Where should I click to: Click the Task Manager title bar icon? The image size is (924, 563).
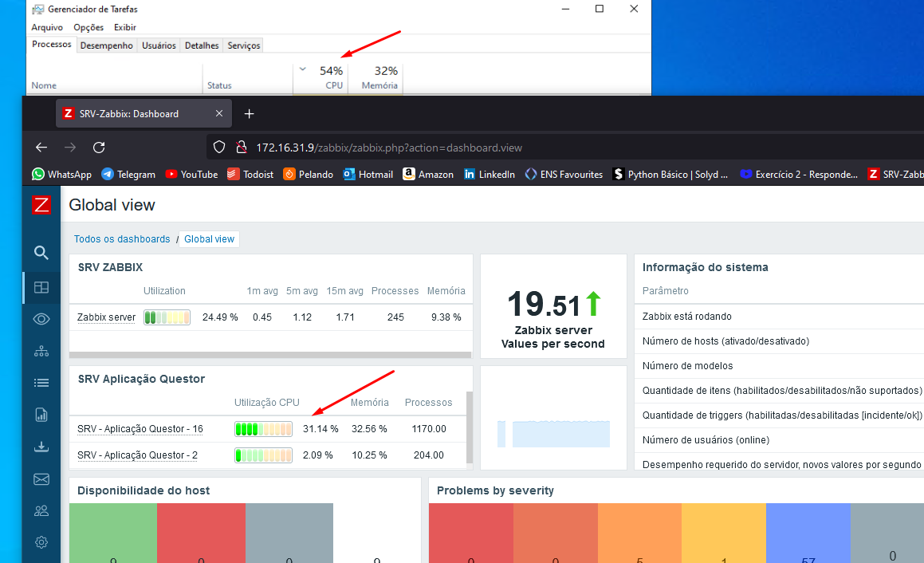[38, 10]
